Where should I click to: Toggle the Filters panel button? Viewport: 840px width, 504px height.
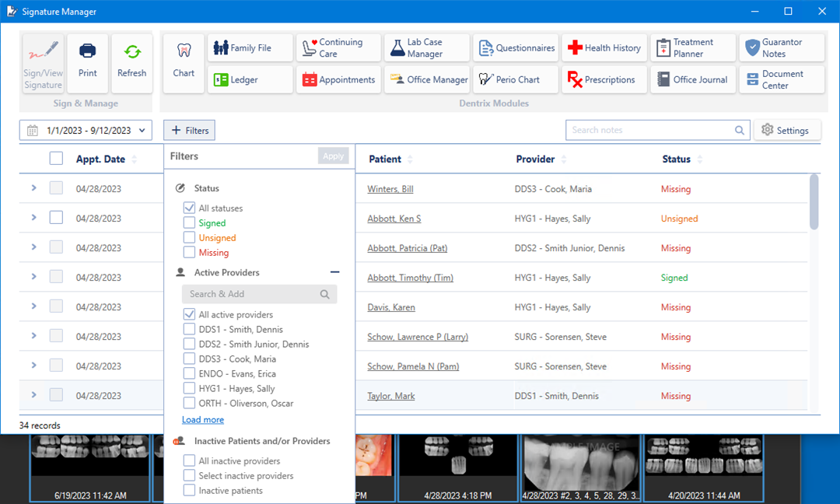(x=189, y=131)
